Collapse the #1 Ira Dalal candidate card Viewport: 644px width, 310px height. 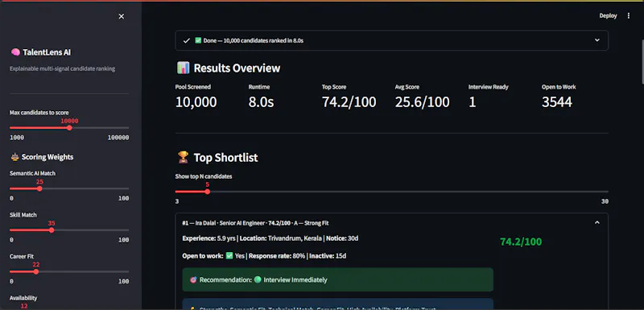coord(597,222)
